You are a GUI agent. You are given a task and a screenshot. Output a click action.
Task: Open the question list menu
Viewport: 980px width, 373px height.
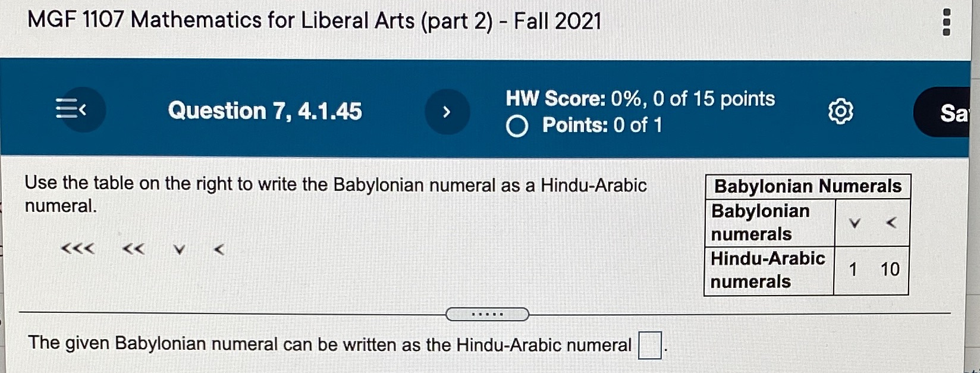[71, 109]
